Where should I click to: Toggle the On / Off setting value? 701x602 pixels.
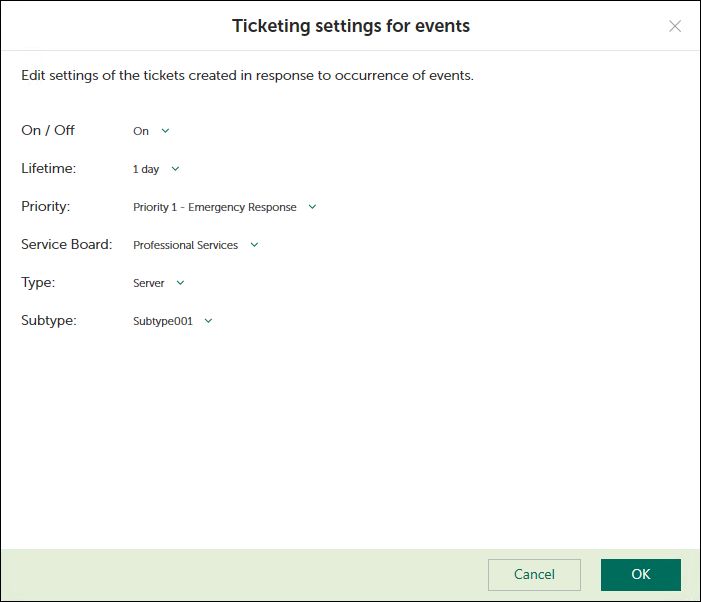[x=141, y=131]
